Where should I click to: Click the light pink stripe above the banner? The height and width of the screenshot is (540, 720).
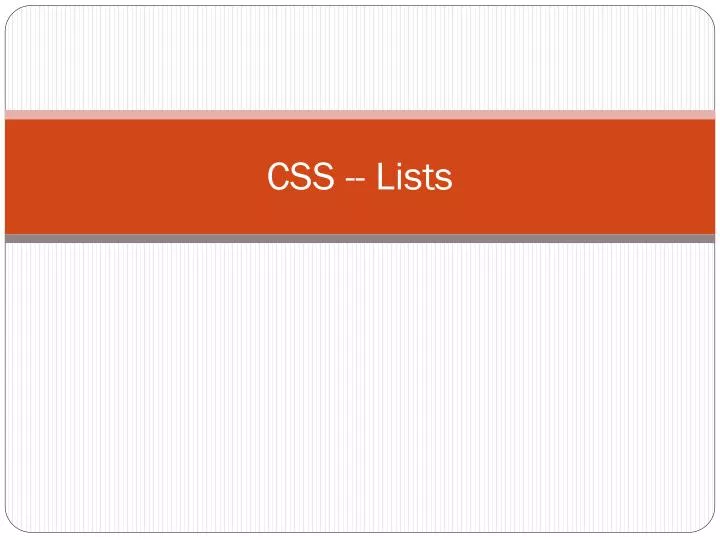360,115
